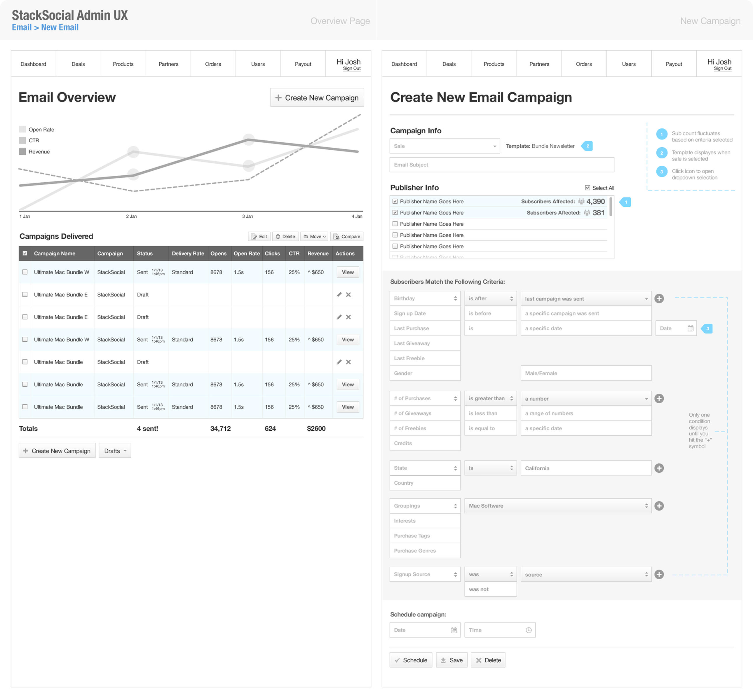Click plus icon beside Signup Source row
Screen dimensions: 753x700
coord(659,574)
